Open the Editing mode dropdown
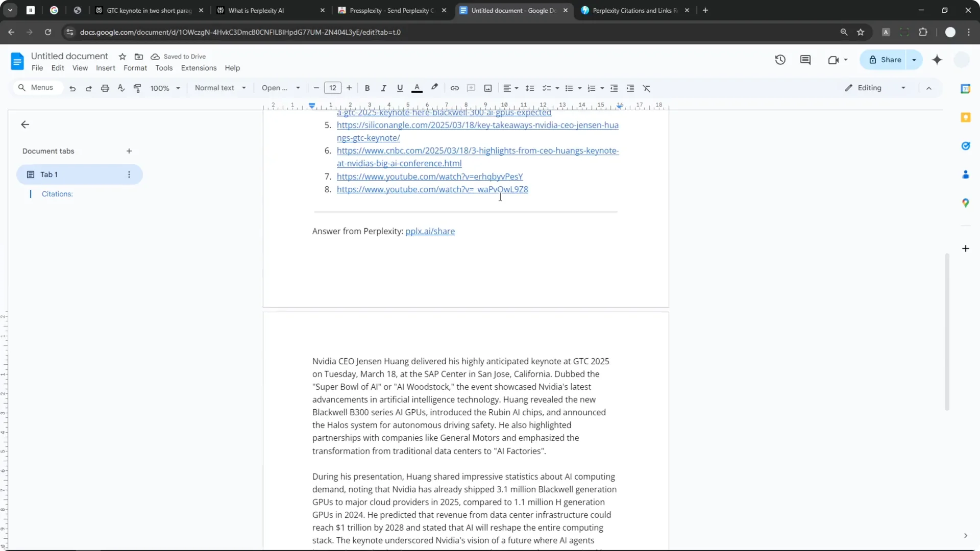Image resolution: width=980 pixels, height=551 pixels. [873, 88]
